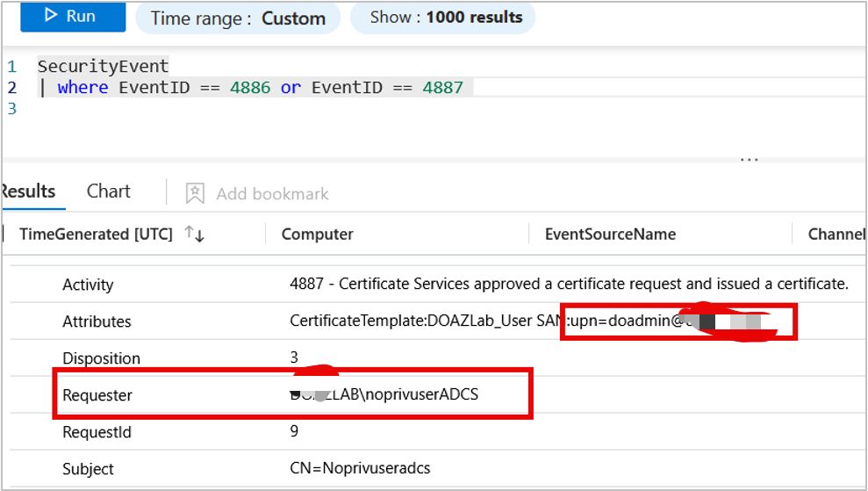The width and height of the screenshot is (868, 491).
Task: Click the Disposition value 3
Action: [294, 357]
